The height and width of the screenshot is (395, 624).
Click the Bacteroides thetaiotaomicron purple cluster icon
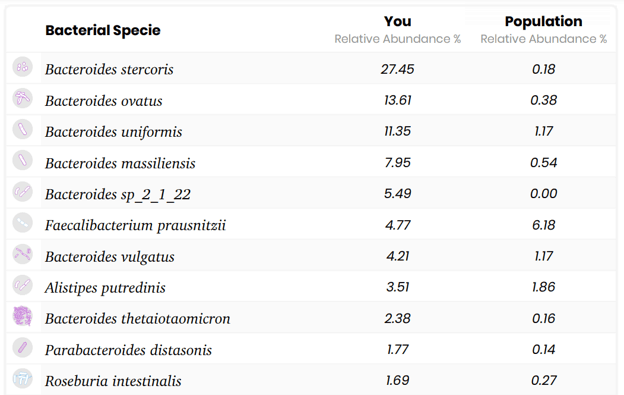(22, 316)
